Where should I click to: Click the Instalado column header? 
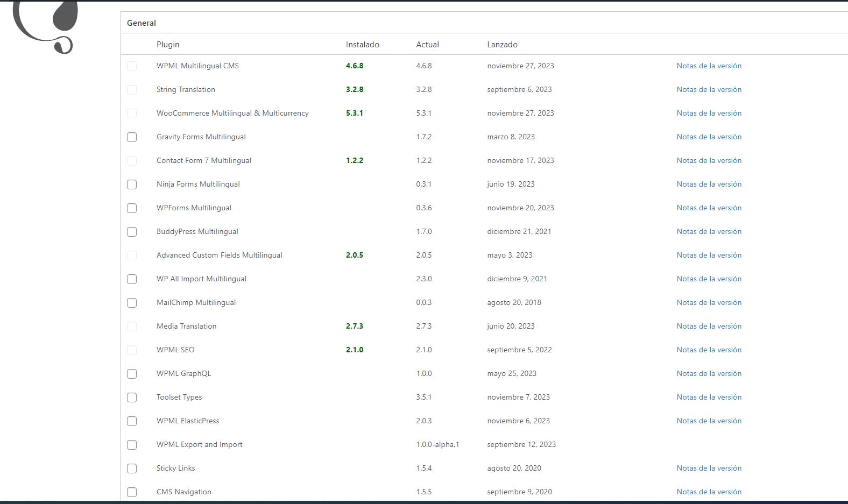pyautogui.click(x=363, y=45)
